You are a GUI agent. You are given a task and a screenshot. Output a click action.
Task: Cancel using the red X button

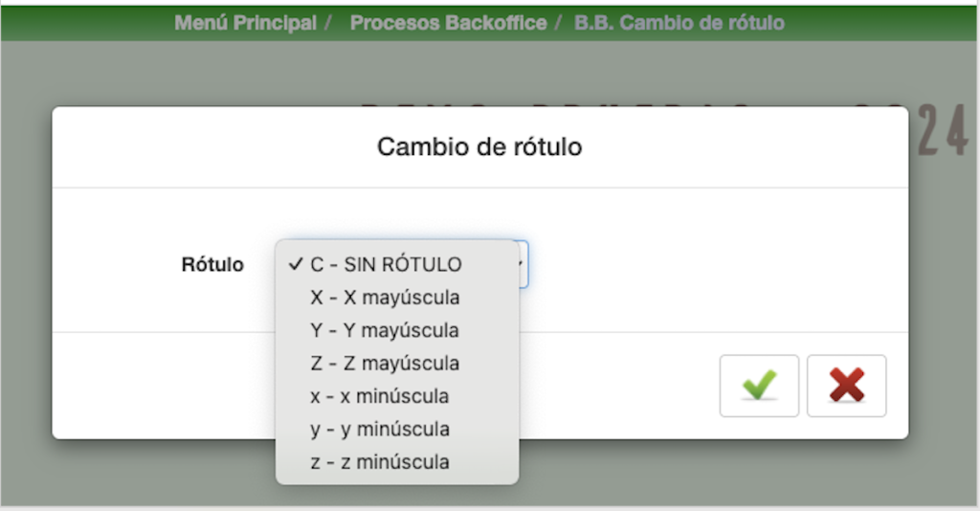pyautogui.click(x=846, y=386)
